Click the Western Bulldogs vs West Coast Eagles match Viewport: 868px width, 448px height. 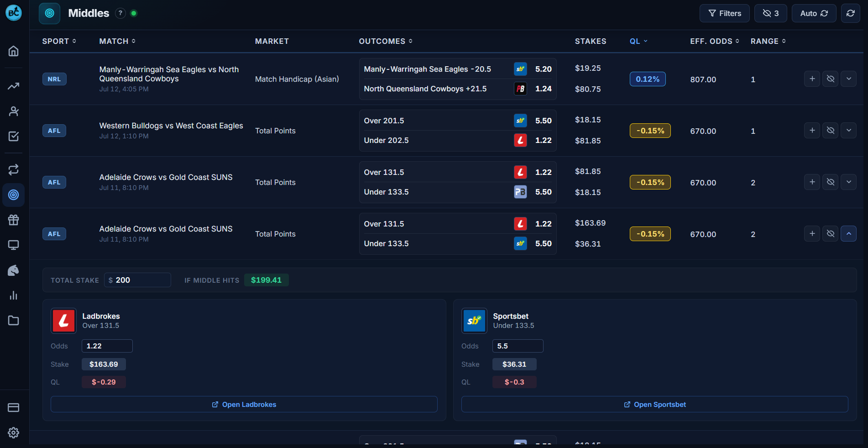click(x=171, y=126)
